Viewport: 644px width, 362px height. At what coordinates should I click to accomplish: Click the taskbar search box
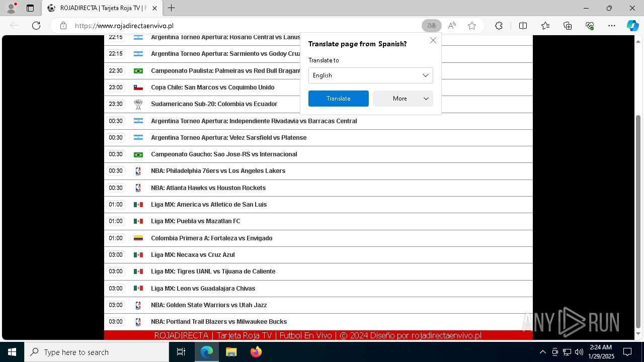[x=97, y=352]
